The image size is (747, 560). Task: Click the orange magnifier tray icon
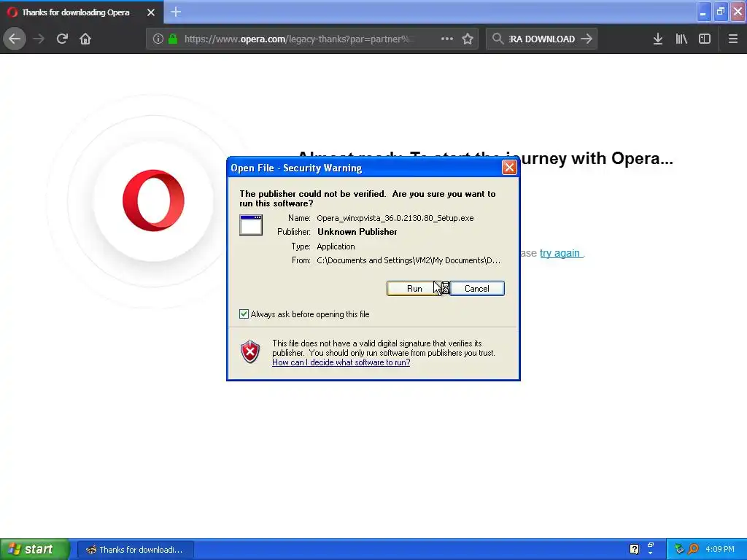pos(694,550)
